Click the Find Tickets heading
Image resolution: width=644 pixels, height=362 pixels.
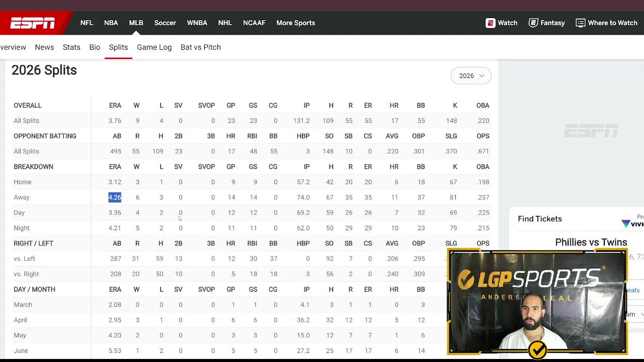coord(539,219)
